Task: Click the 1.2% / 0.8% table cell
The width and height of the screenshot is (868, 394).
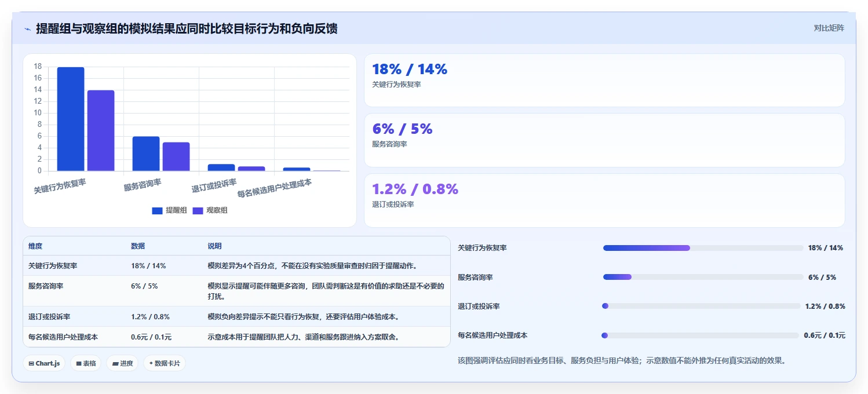Action: pyautogui.click(x=150, y=317)
